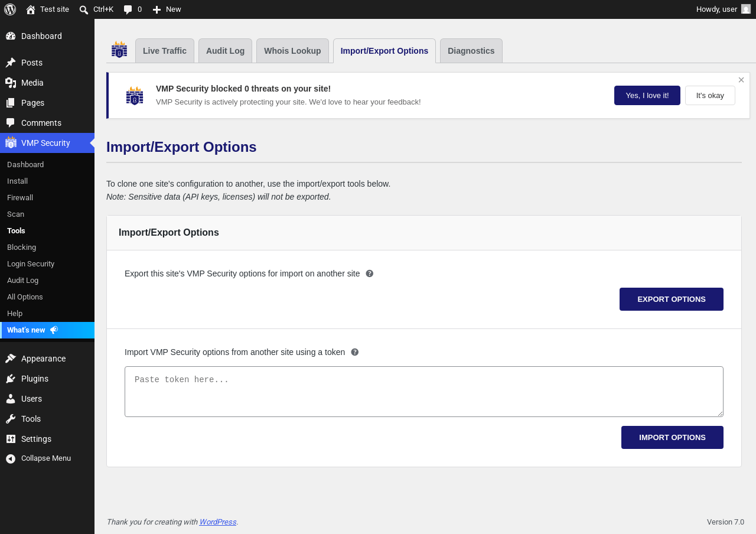The height and width of the screenshot is (534, 756).
Task: Click the Pages icon in the sidebar
Action: tap(11, 103)
